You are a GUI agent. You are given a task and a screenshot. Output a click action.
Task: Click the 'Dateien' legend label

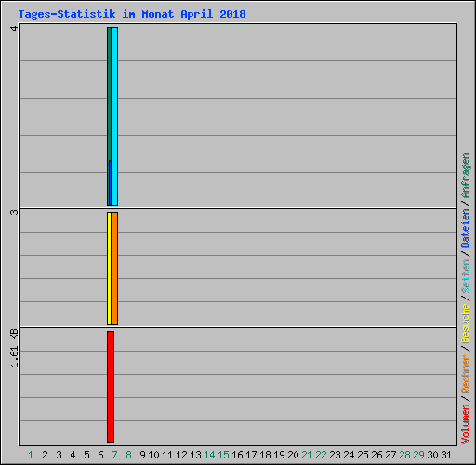(466, 229)
